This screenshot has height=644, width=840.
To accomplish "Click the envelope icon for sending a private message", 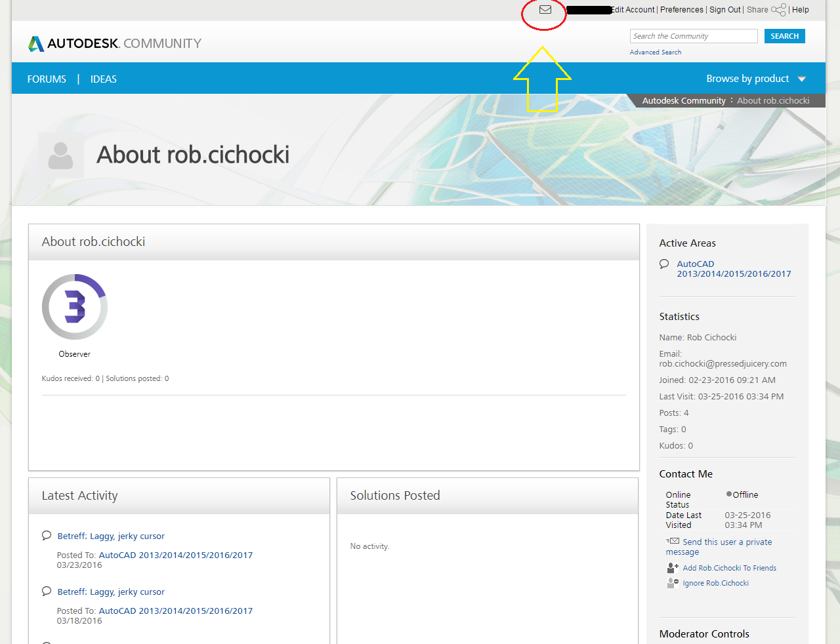I will pos(673,541).
